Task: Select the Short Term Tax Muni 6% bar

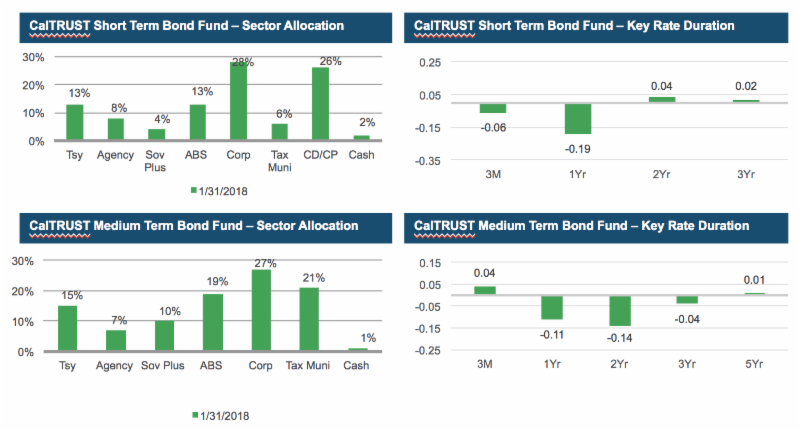Action: click(280, 132)
